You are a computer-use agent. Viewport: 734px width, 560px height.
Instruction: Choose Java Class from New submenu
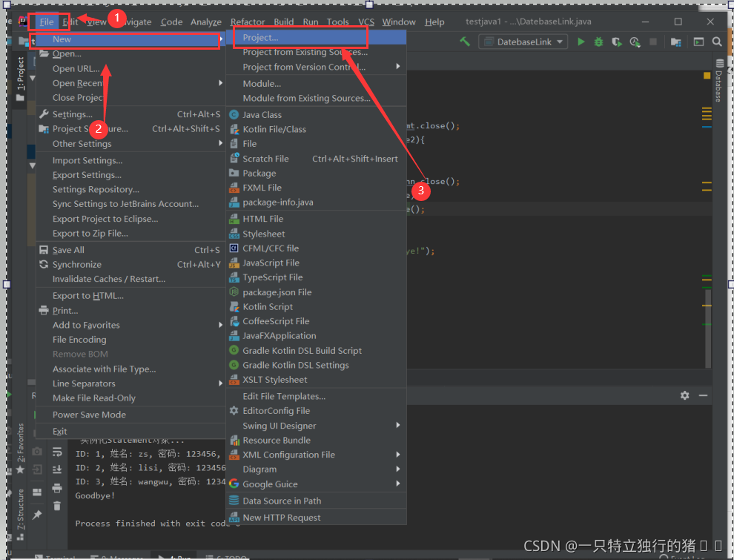pos(316,115)
